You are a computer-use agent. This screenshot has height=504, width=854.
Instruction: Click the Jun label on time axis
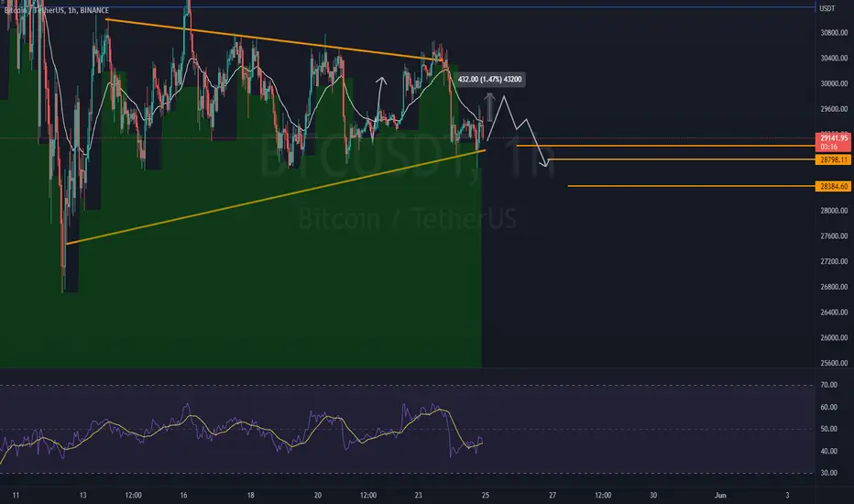pos(720,495)
